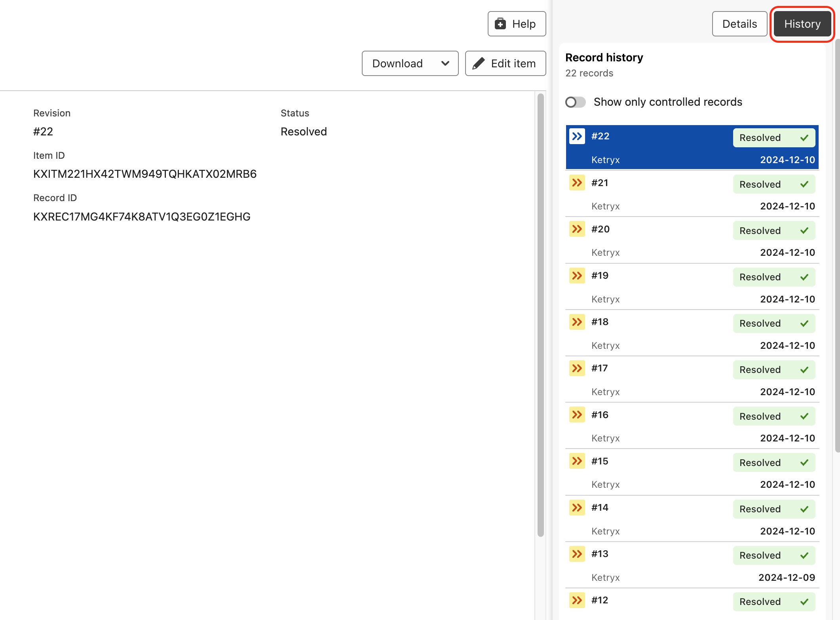840x620 pixels.
Task: Select record #15 in history list
Action: click(692, 472)
